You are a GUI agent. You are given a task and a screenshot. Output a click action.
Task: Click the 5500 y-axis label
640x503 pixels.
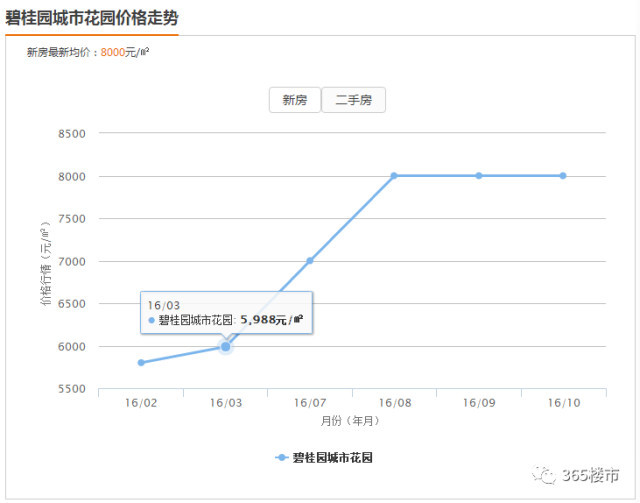point(72,389)
